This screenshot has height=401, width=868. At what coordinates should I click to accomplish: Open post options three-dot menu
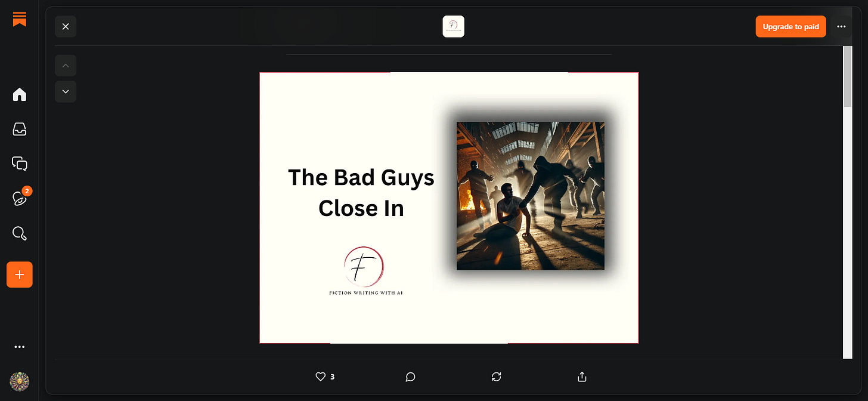841,26
